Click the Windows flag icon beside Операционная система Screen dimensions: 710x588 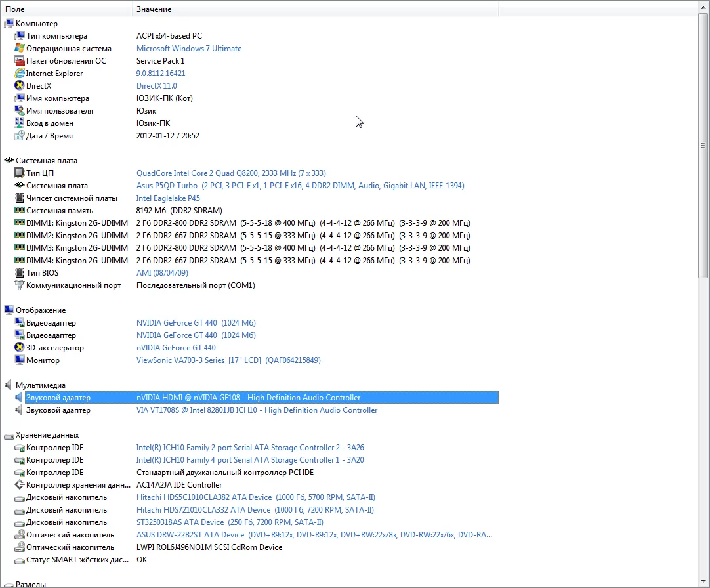20,48
